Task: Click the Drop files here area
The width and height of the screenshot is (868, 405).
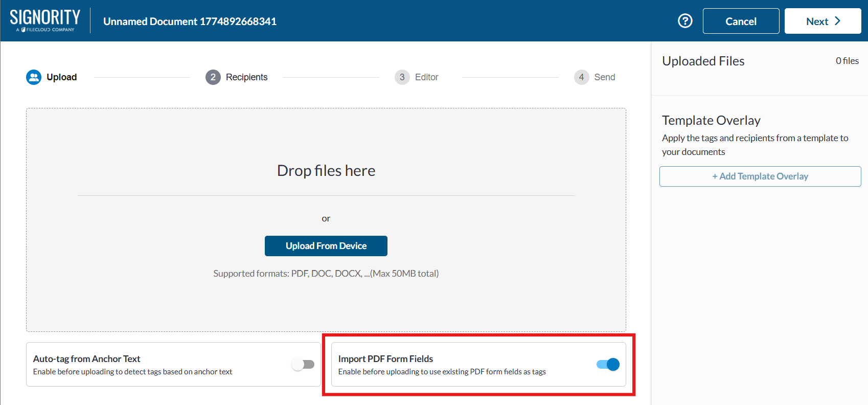Action: tap(326, 170)
